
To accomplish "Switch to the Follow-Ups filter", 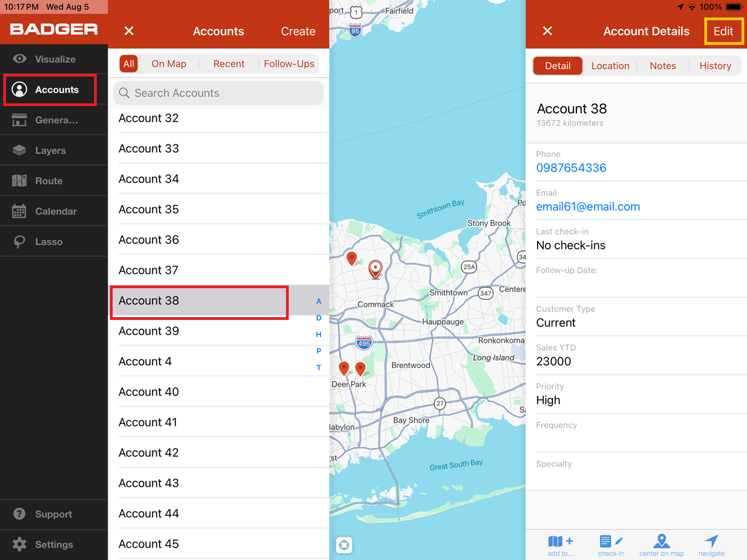I will click(x=289, y=64).
